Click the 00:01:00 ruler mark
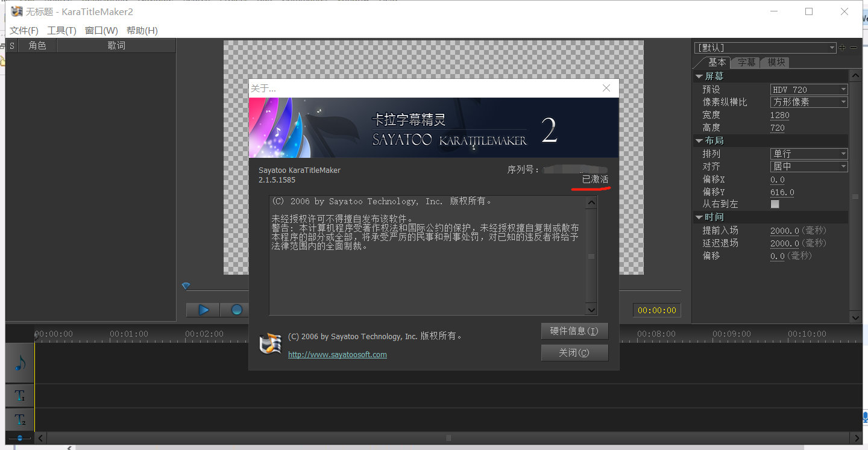The image size is (868, 450). coord(128,334)
